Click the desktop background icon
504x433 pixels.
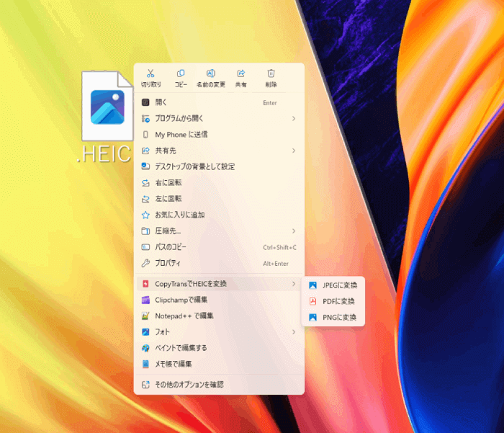pyautogui.click(x=145, y=166)
